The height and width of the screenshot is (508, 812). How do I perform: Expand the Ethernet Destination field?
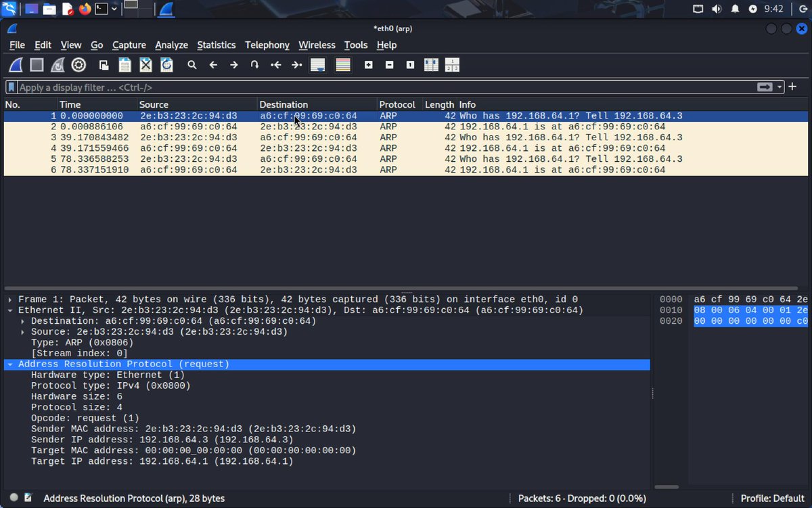tap(23, 321)
